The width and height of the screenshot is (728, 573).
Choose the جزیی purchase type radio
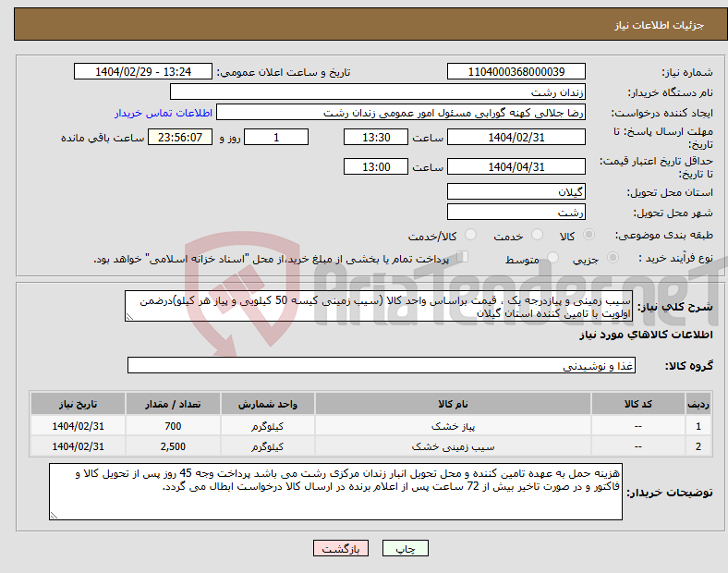coord(613,258)
